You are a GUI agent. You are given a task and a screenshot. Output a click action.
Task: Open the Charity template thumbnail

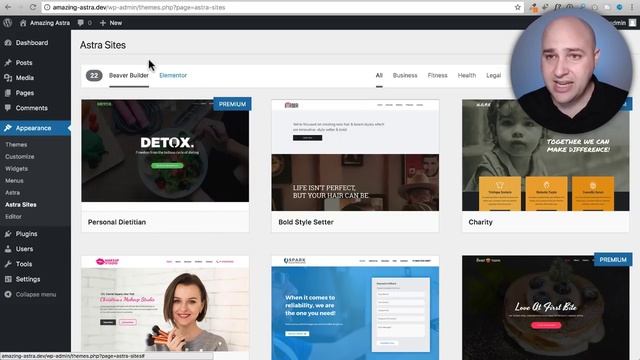point(545,155)
